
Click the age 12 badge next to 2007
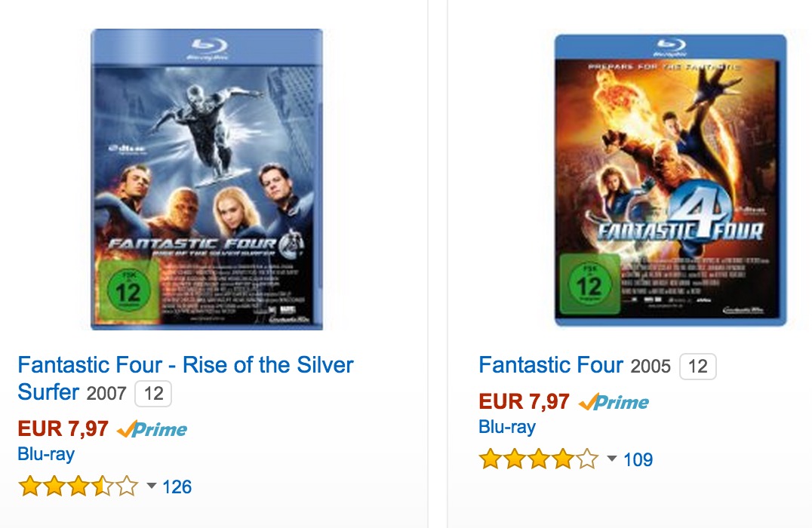153,394
